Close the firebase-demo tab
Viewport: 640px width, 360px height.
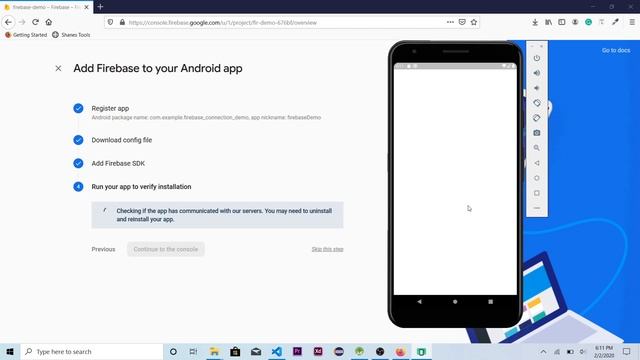pos(87,7)
